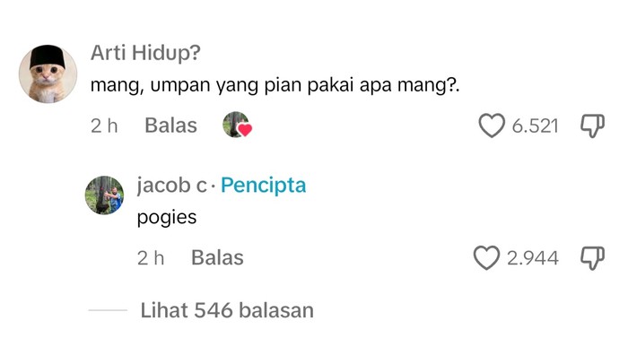Open jacob c's profile avatar
Image resolution: width=628 pixels, height=364 pixels.
coord(104,195)
